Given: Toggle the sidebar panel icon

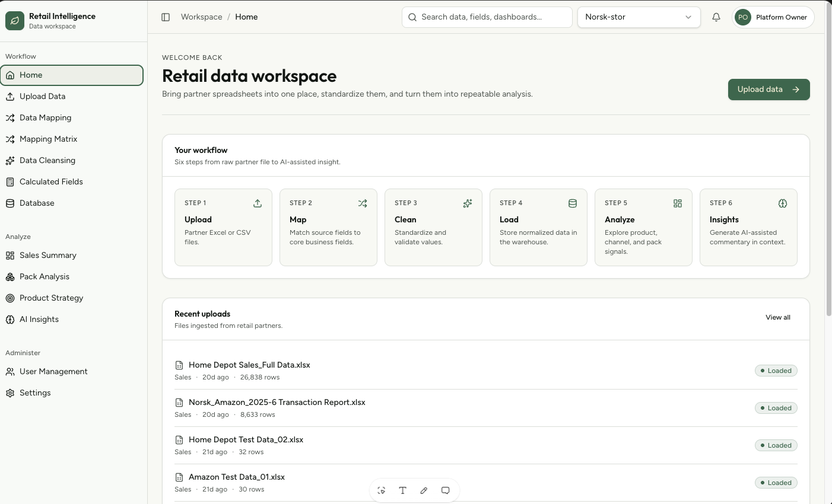Looking at the screenshot, I should click(166, 17).
